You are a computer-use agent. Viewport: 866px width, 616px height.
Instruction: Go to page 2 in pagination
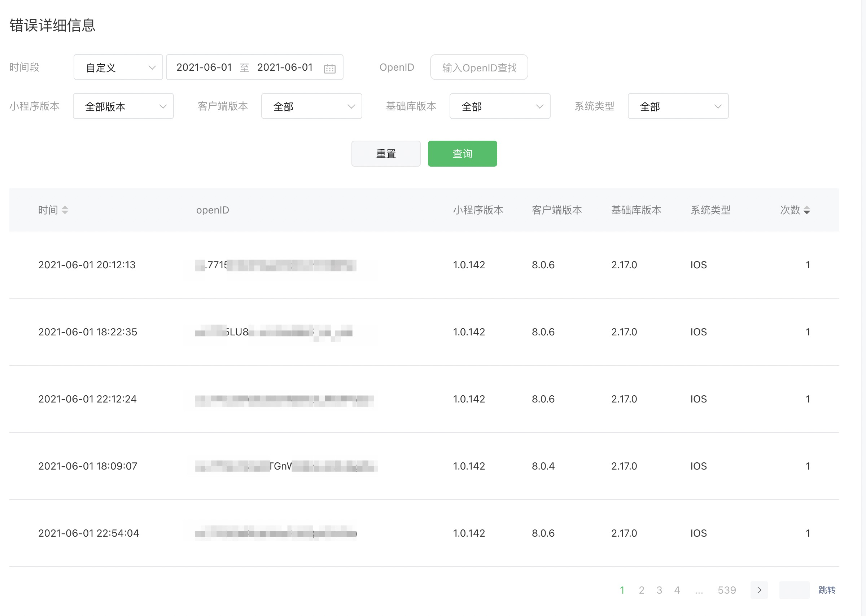point(641,590)
